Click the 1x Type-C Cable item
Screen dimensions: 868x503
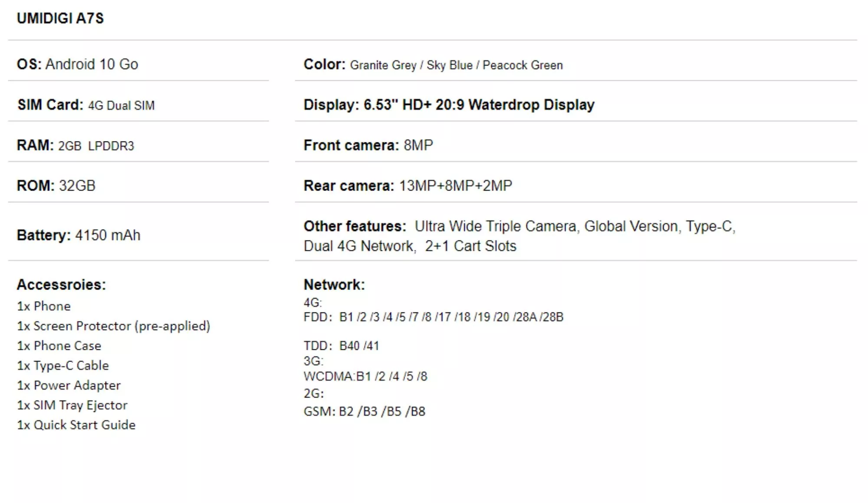click(63, 365)
